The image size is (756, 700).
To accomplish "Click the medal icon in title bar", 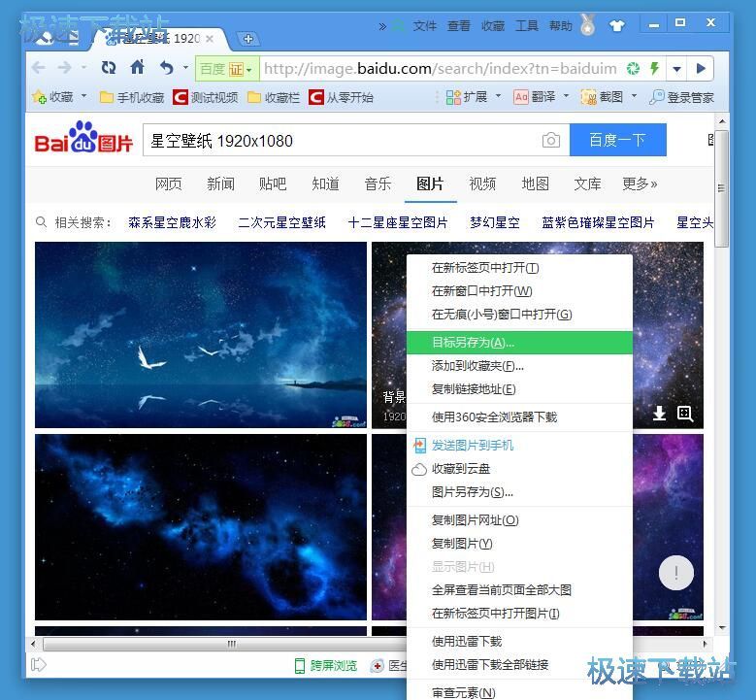I will [587, 24].
